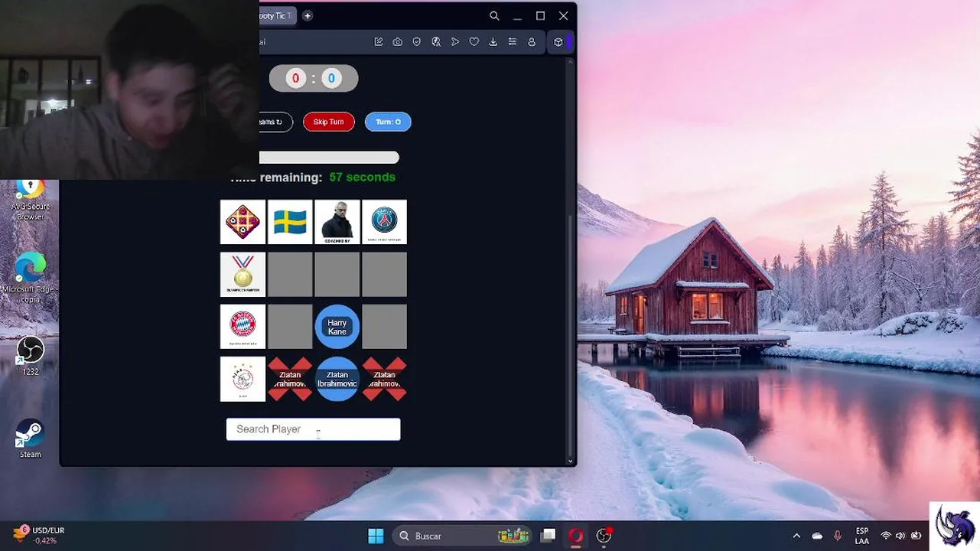The width and height of the screenshot is (980, 551).
Task: Select empty cell Olympic champion and manager
Action: [x=337, y=274]
